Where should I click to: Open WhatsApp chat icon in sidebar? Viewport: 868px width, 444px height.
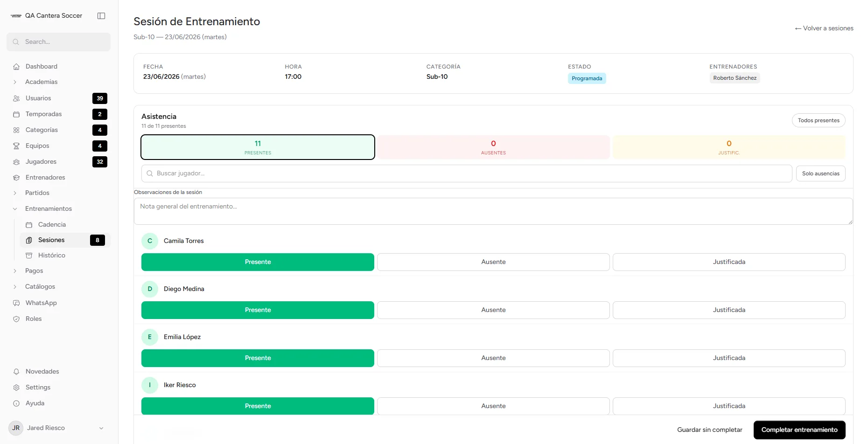point(16,303)
